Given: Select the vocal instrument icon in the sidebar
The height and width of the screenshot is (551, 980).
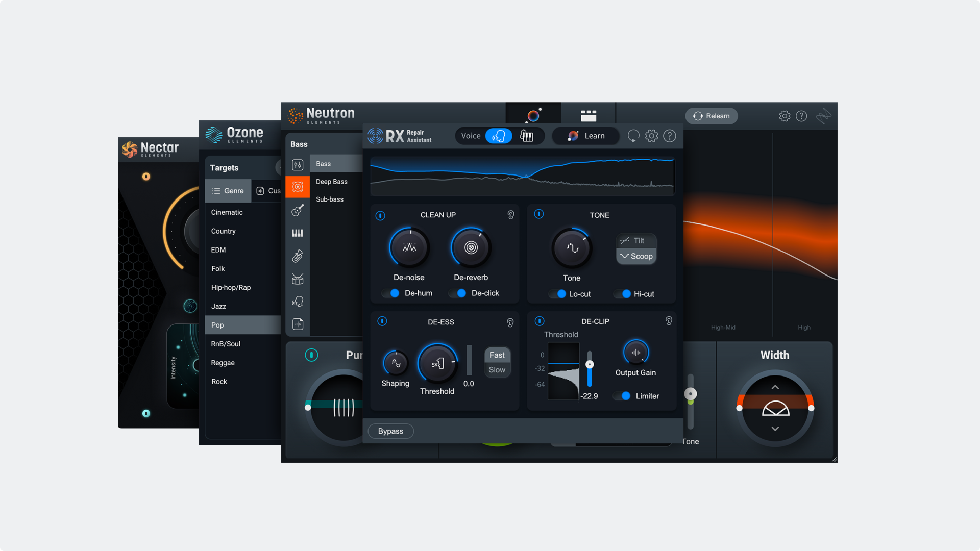Looking at the screenshot, I should pos(297,302).
